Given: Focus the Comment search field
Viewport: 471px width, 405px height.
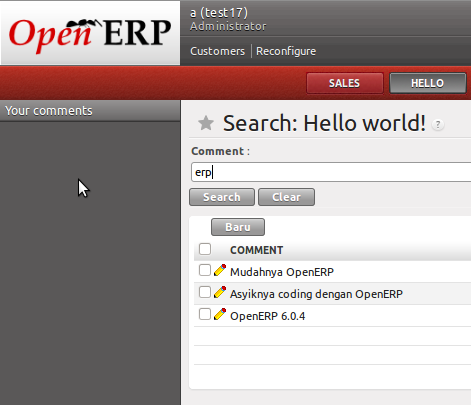Looking at the screenshot, I should 331,172.
